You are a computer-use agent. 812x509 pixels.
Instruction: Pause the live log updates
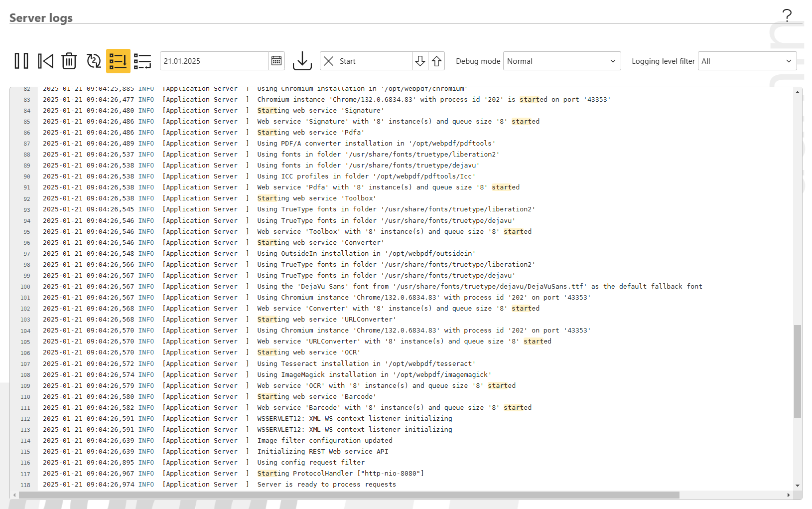click(x=21, y=61)
